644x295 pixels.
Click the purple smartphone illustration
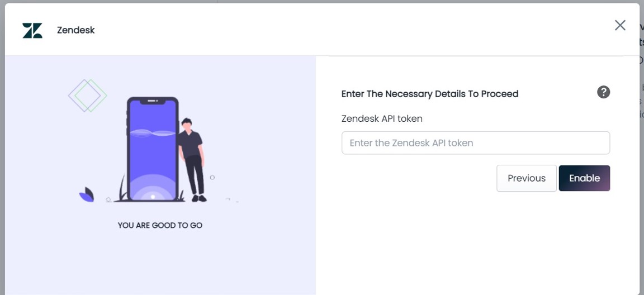pos(153,149)
